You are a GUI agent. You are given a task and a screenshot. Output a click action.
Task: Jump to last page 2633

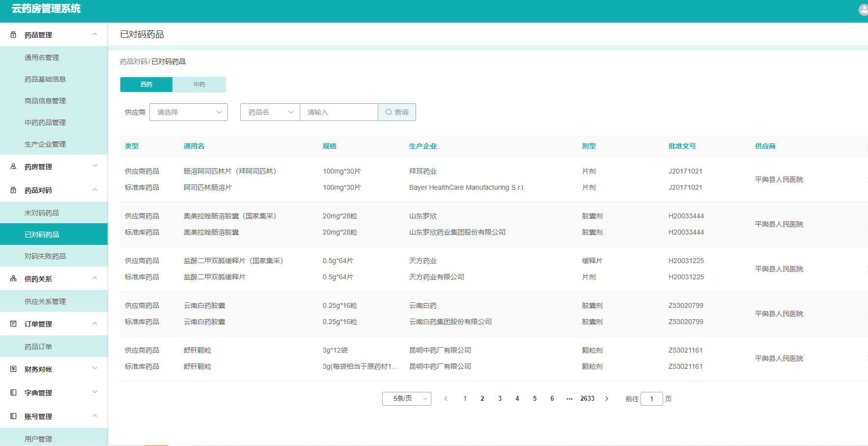pyautogui.click(x=587, y=399)
